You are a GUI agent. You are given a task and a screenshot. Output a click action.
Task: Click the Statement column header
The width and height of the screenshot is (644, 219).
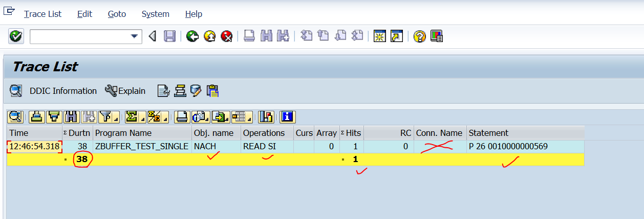coord(525,133)
